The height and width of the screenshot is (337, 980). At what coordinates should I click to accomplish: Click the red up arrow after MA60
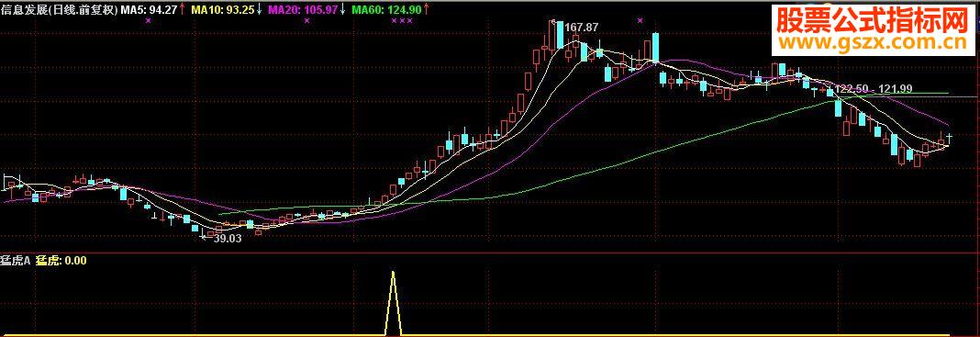click(426, 9)
